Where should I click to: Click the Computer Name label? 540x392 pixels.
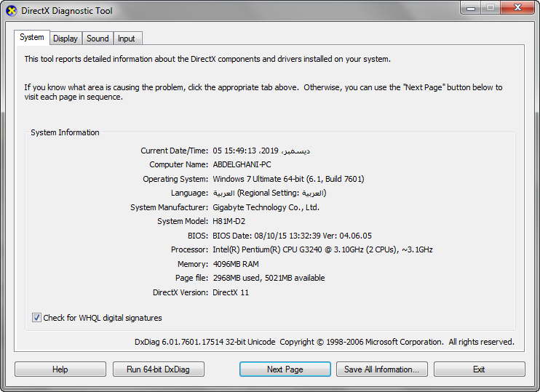pos(179,164)
